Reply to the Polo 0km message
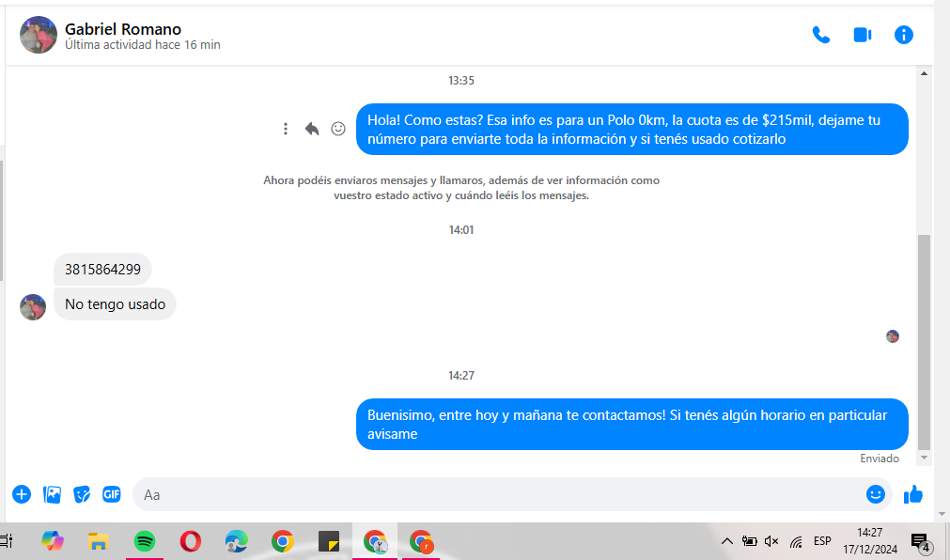Screen dimensions: 950x560 pyautogui.click(x=312, y=129)
